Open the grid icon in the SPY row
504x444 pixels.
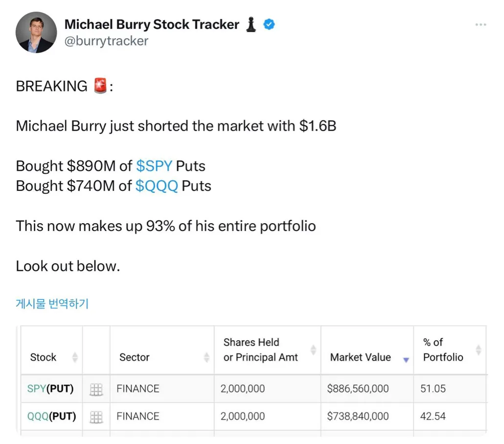tap(96, 389)
